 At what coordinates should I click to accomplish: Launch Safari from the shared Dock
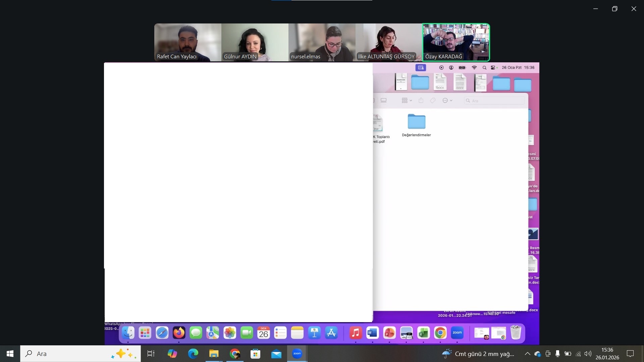tap(162, 333)
